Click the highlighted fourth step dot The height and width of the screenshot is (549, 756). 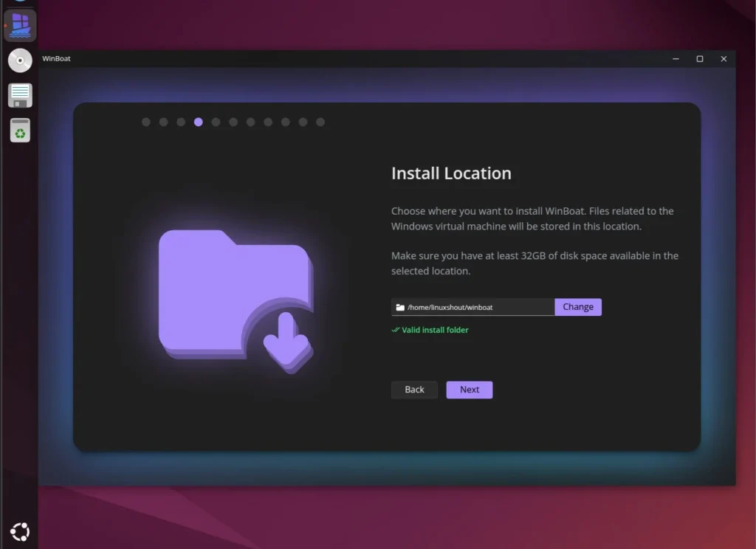point(198,122)
